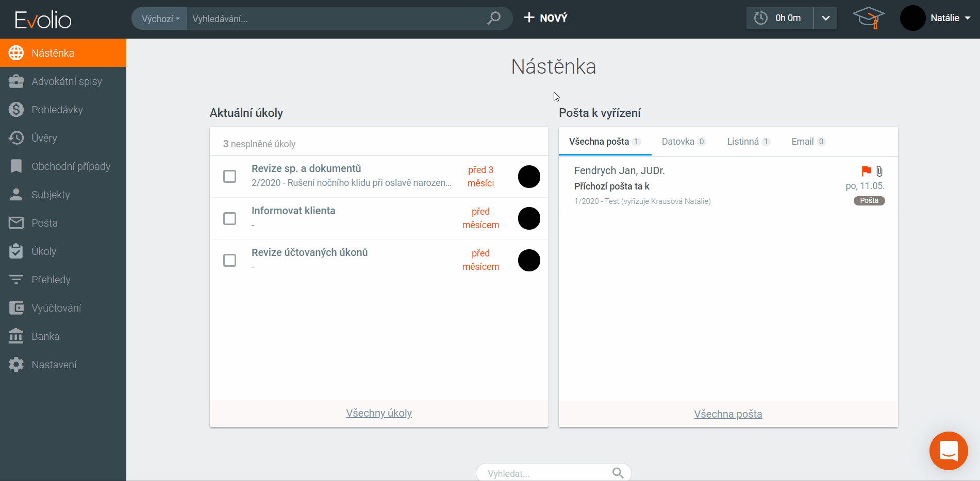
Task: Open the graduation cap tutorial icon
Action: pos(869,18)
